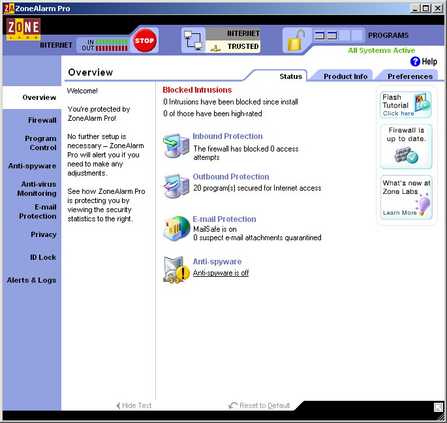Open the Flash Tutorial tile
This screenshot has width=447, height=423.
406,105
